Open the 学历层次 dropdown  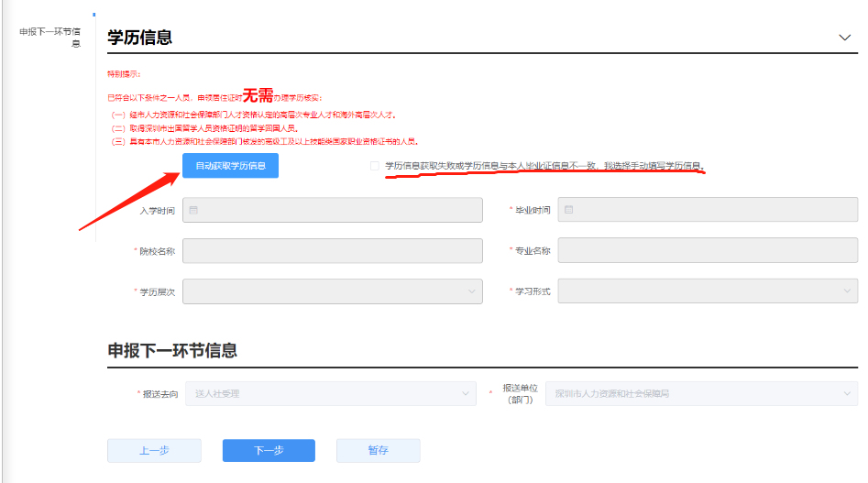332,291
